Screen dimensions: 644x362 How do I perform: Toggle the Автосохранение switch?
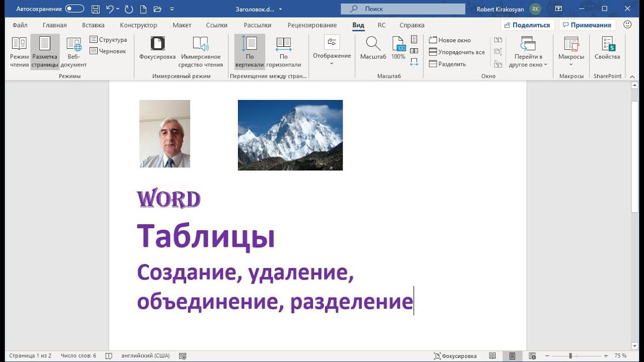tap(74, 9)
